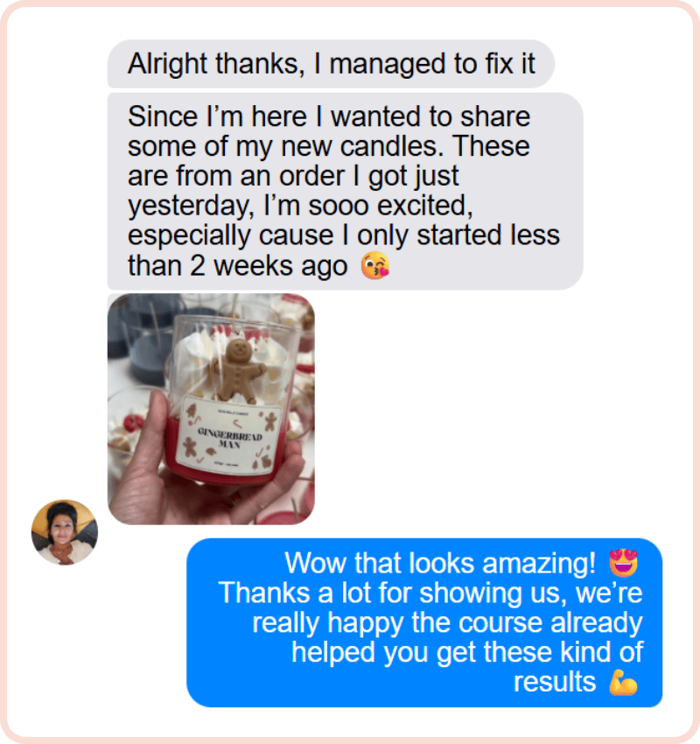
Task: Select the message about new candles
Action: coord(346,191)
